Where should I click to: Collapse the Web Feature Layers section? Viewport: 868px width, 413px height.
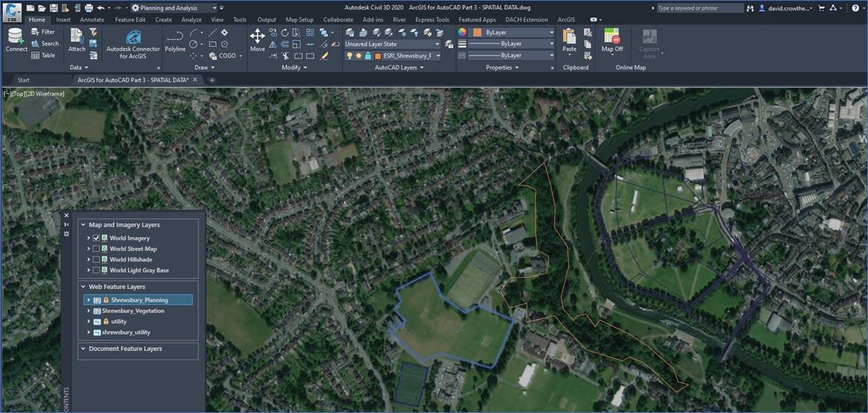[x=83, y=287]
